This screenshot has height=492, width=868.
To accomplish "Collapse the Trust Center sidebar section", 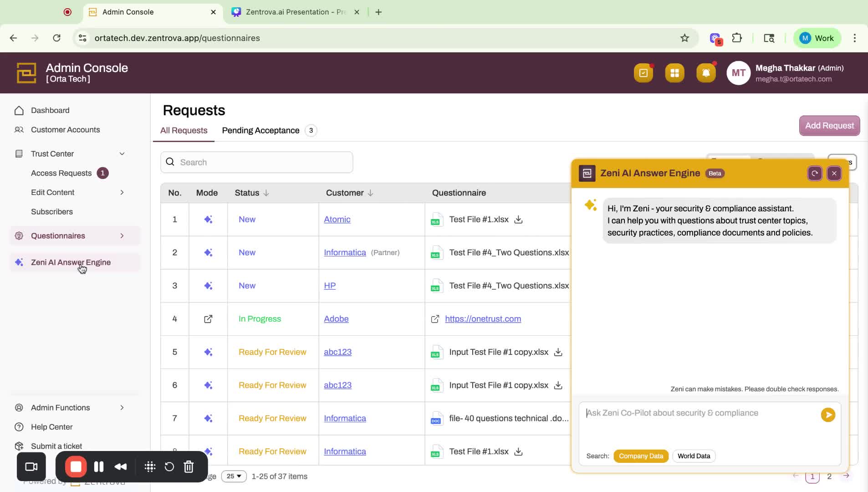I will pyautogui.click(x=122, y=154).
